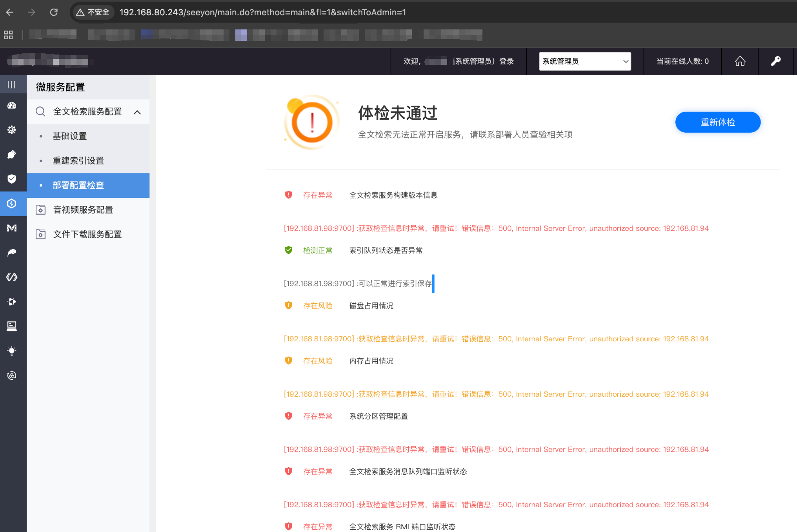797x532 pixels.
Task: Reload the page in browser
Action: pyautogui.click(x=54, y=12)
